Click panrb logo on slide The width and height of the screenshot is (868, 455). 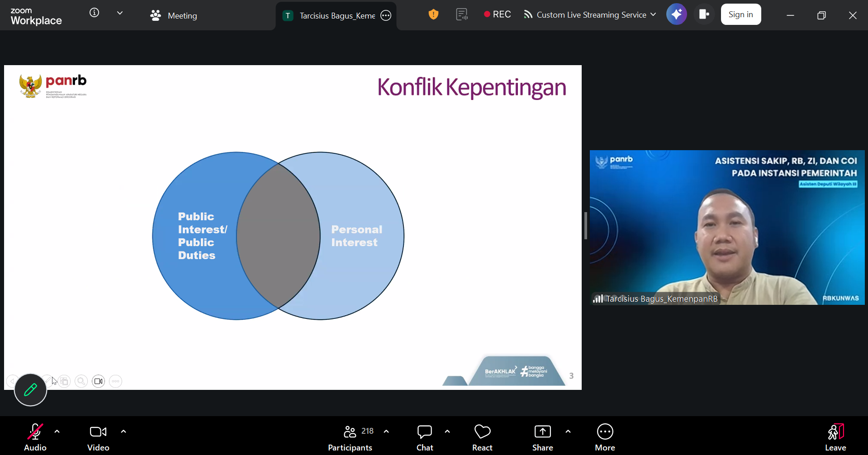(x=53, y=86)
